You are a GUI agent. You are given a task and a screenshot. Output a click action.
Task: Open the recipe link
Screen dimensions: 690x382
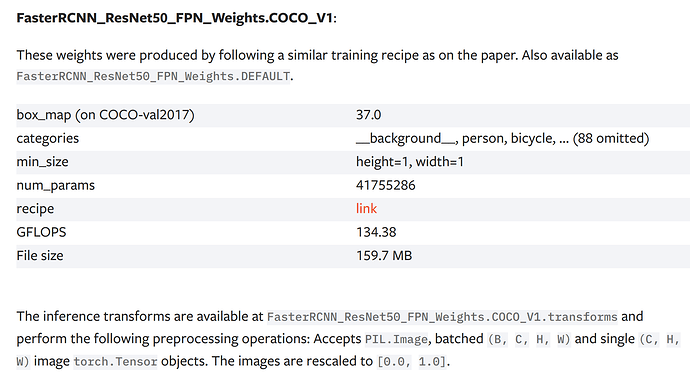pos(366,209)
